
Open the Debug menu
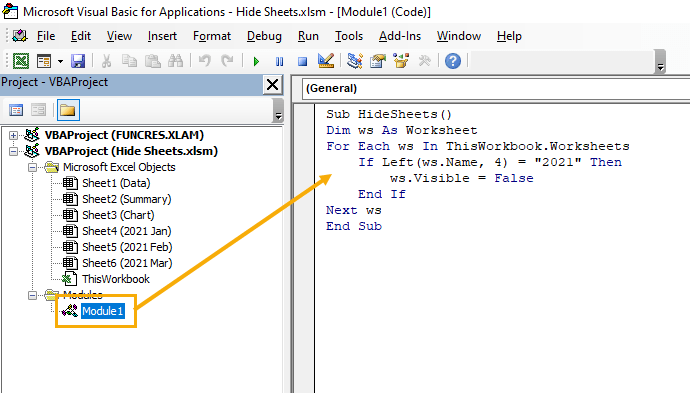point(264,36)
